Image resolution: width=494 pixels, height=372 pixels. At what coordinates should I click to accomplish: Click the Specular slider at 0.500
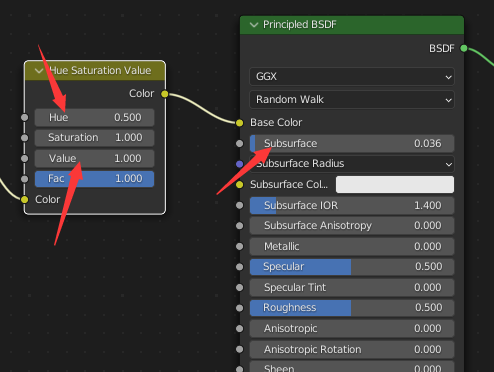[352, 267]
